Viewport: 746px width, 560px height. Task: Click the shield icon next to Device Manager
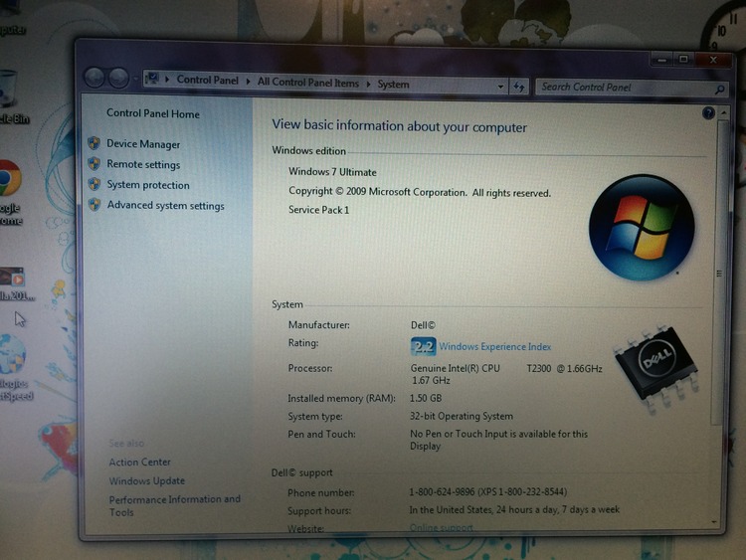click(x=93, y=143)
